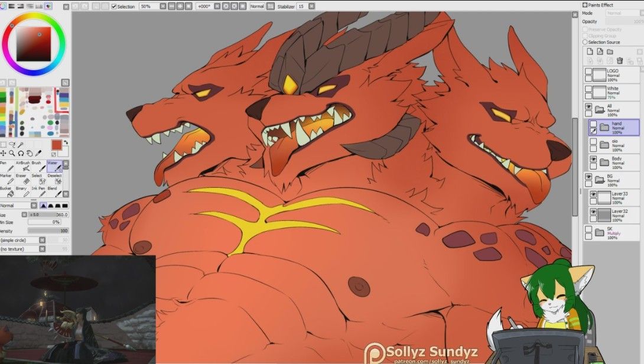Activate the eyedropper color picker
Viewport: 644px width, 364px height.
click(x=38, y=153)
